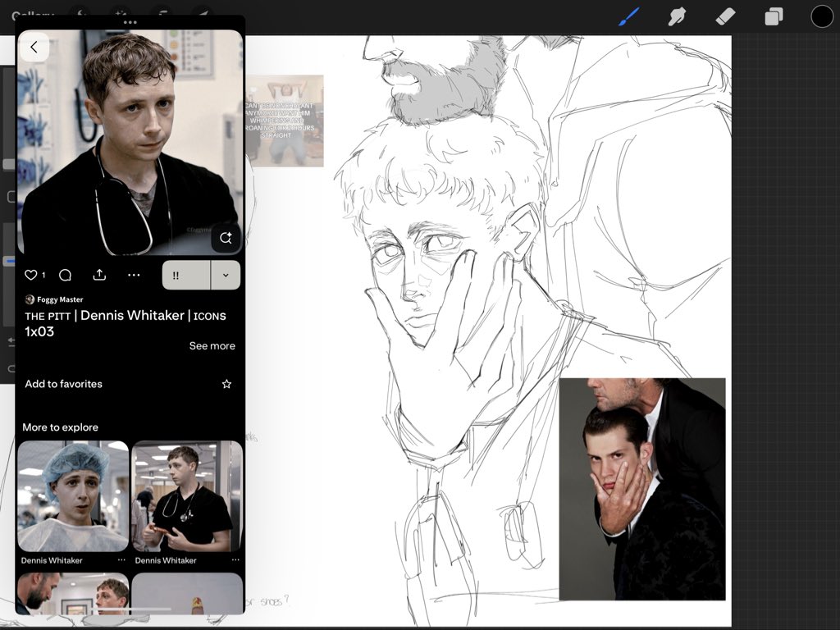Like the pin with the heart
Viewport: 840px width, 630px height.
coord(31,276)
